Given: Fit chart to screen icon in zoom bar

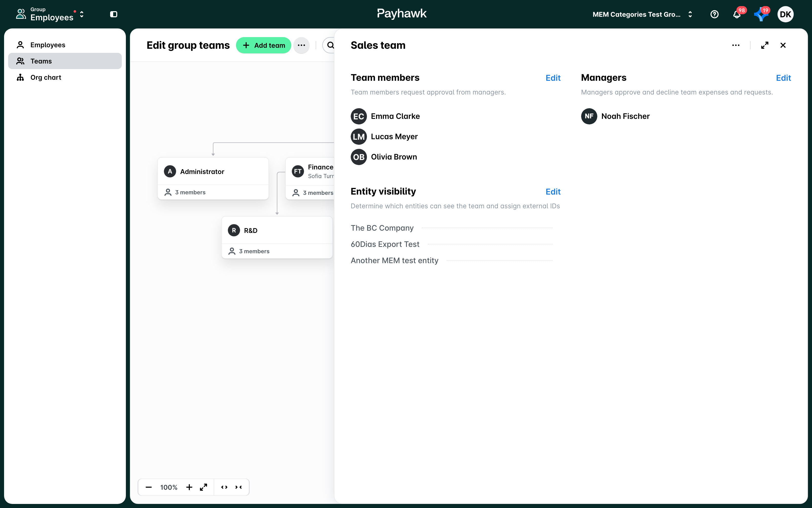Looking at the screenshot, I should pos(203,487).
